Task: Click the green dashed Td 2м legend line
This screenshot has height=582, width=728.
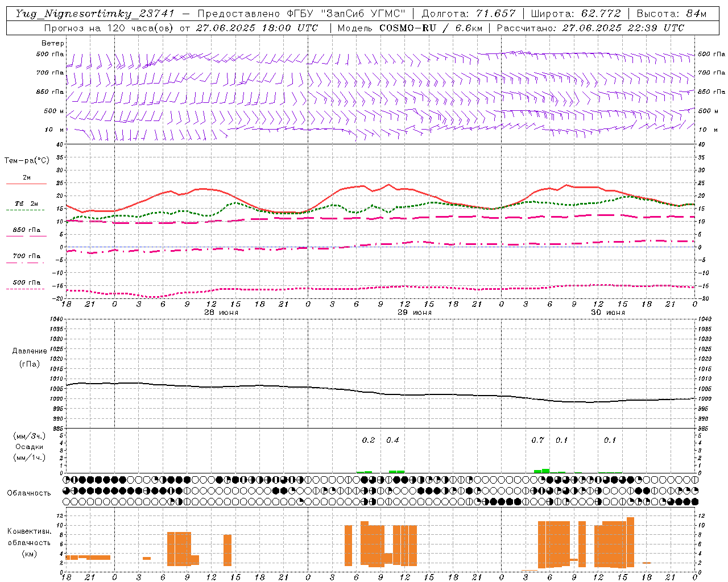Action: coord(25,210)
